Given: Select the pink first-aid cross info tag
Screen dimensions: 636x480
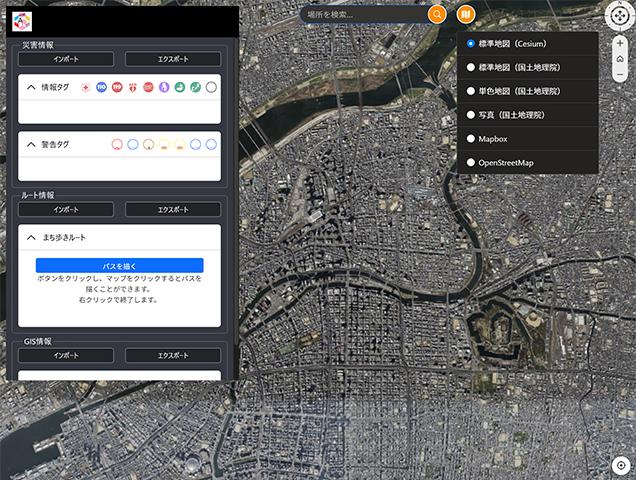Looking at the screenshot, I should coord(86,87).
